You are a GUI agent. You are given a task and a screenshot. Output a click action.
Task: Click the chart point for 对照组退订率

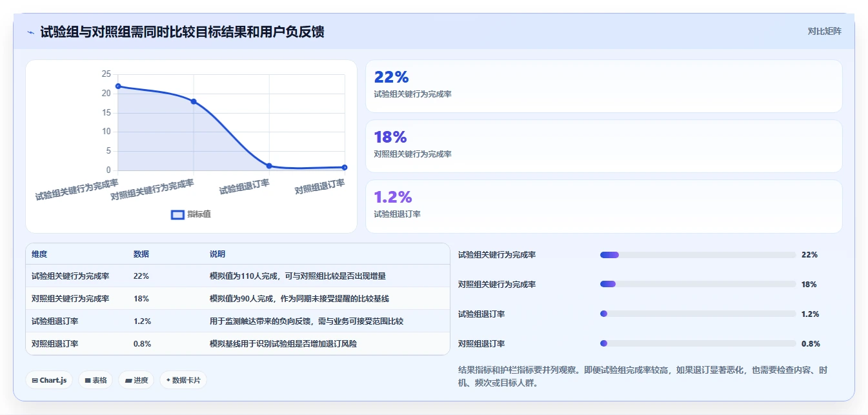point(345,167)
